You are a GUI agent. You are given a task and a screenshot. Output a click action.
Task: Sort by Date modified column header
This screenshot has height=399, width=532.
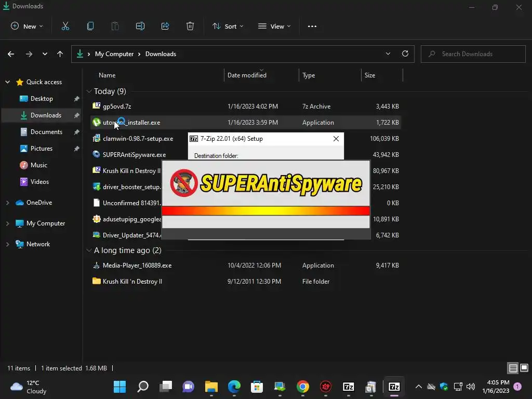pos(247,75)
